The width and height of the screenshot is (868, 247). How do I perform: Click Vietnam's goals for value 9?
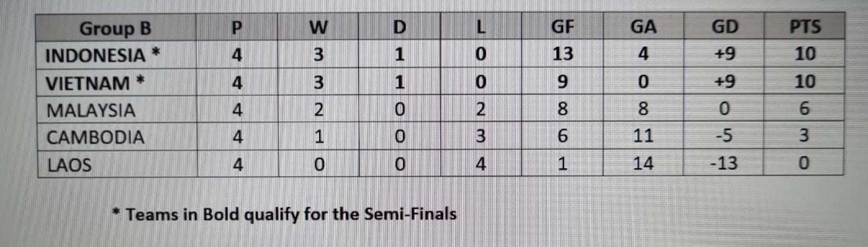562,82
